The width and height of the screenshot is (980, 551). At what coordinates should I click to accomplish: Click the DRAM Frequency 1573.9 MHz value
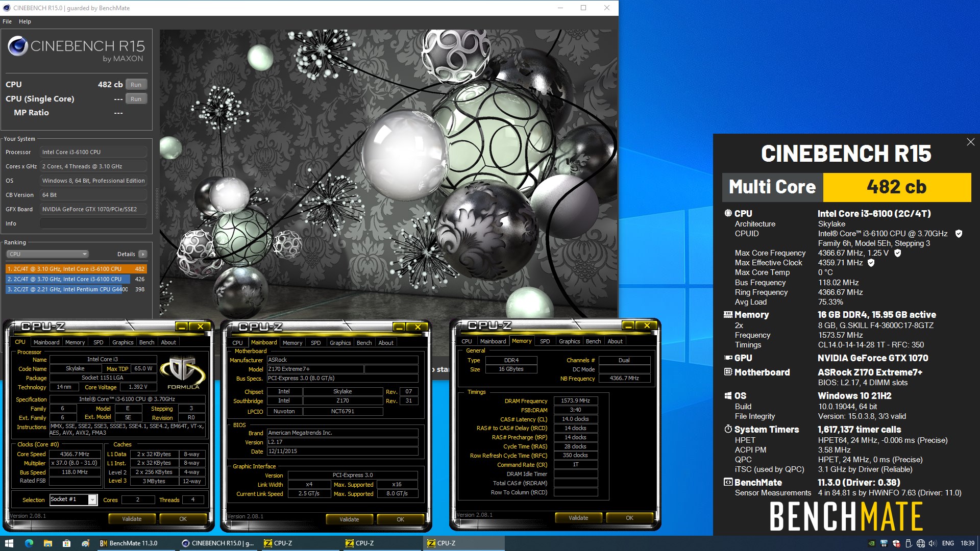(x=575, y=401)
